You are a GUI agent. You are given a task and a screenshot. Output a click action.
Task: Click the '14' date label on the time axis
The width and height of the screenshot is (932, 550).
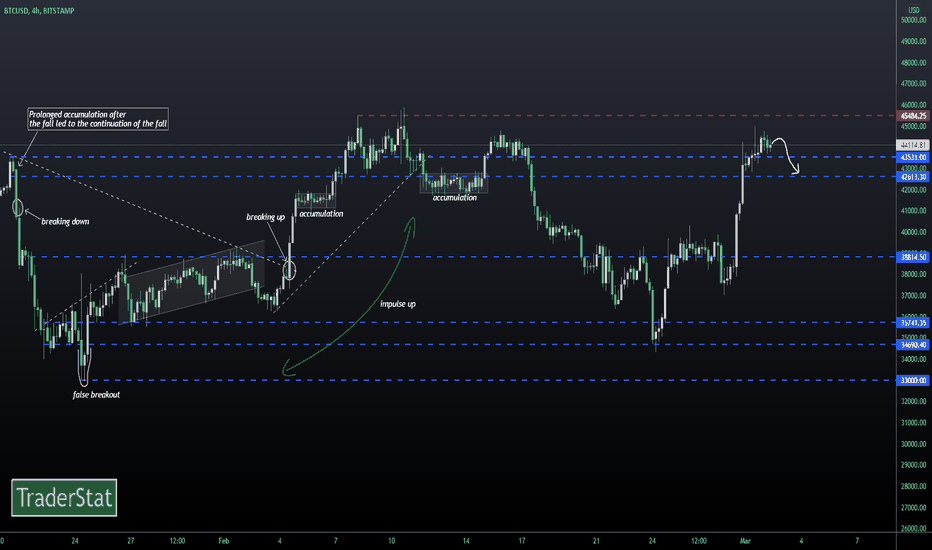[x=466, y=540]
